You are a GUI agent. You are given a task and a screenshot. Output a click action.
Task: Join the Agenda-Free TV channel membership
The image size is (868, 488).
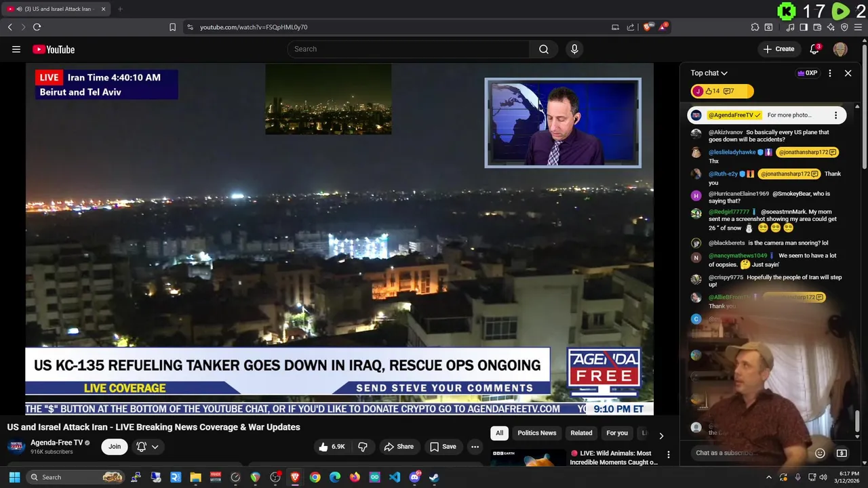pos(115,447)
